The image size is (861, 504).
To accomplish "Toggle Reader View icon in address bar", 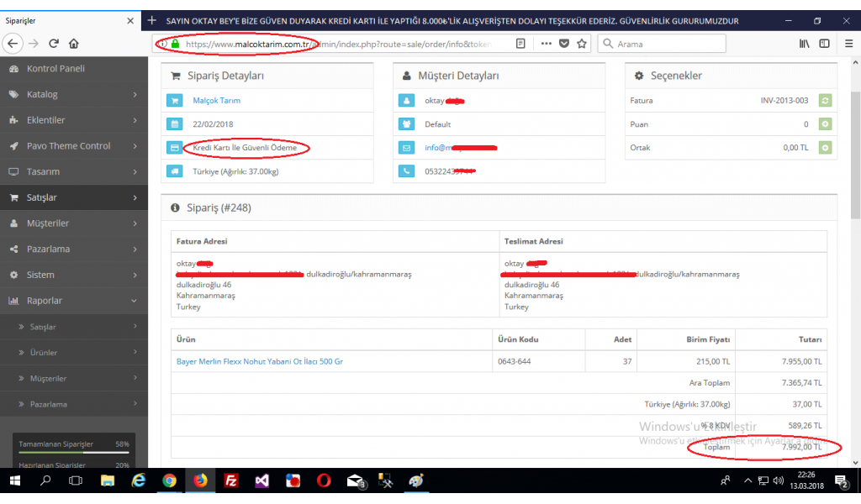I will click(x=520, y=44).
